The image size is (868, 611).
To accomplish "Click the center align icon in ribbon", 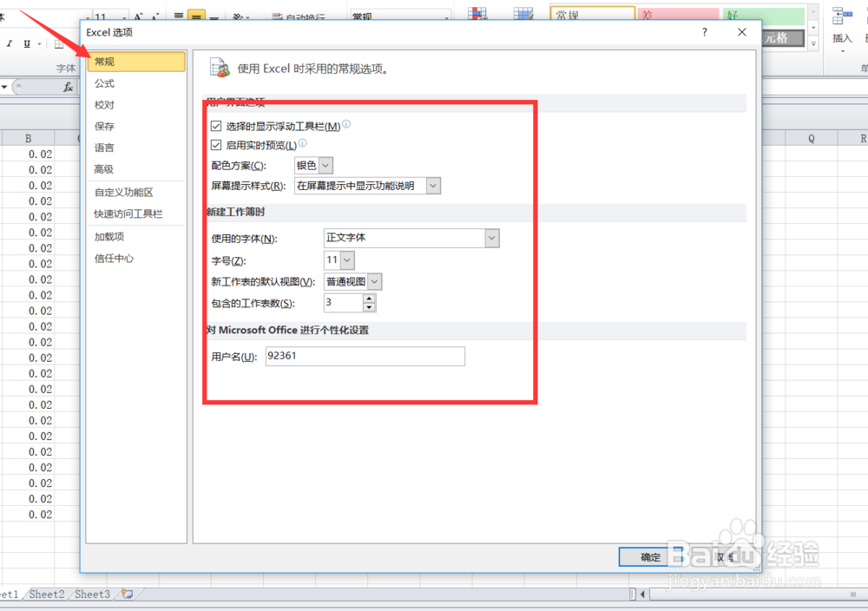I will [196, 16].
